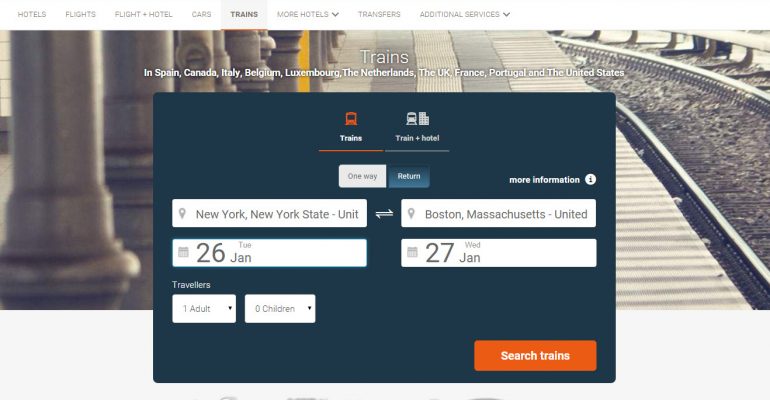This screenshot has height=400, width=770.
Task: Click the origin field location pin icon
Action: click(182, 213)
